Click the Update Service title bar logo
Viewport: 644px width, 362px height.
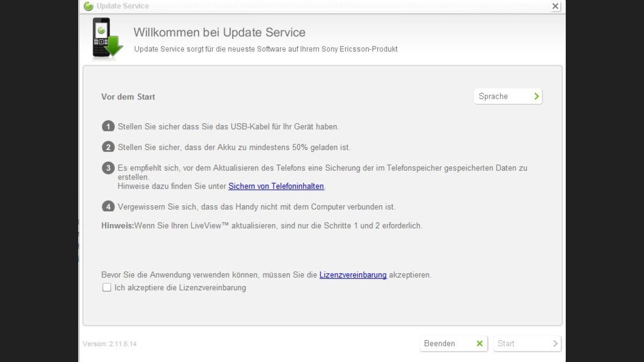89,6
